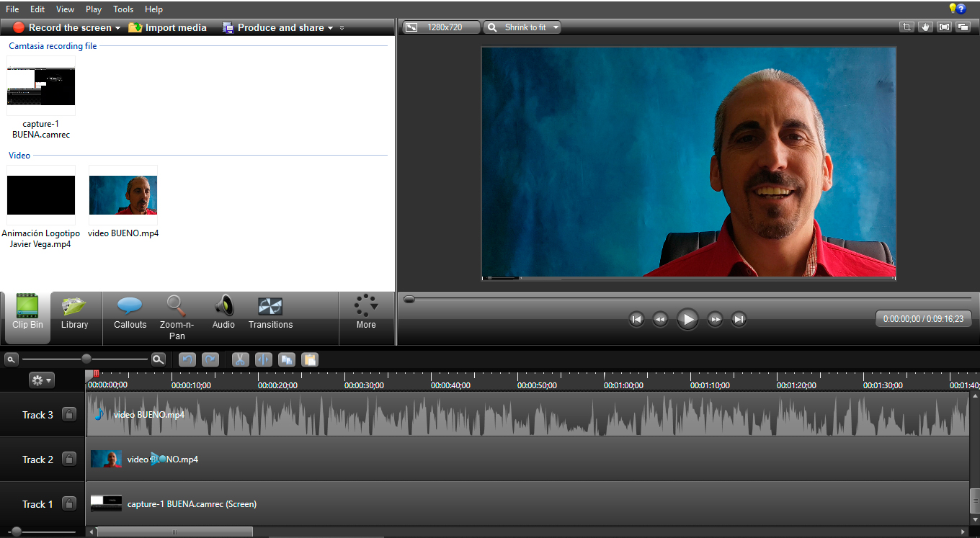Play the video preview

[x=687, y=319]
